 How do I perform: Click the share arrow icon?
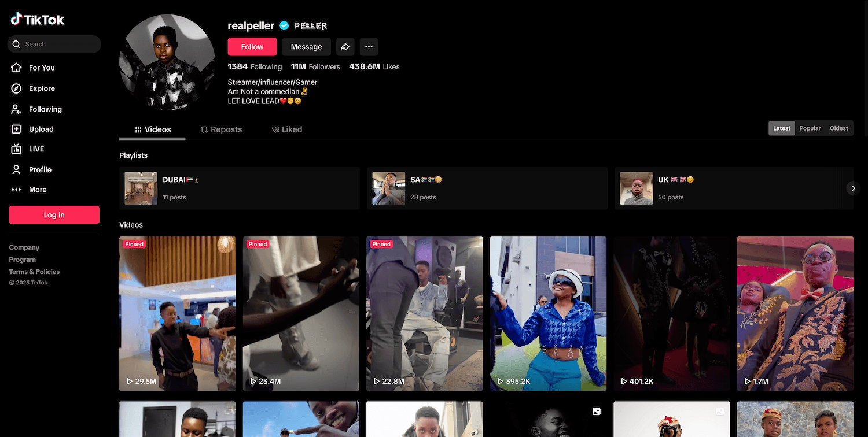click(x=345, y=47)
